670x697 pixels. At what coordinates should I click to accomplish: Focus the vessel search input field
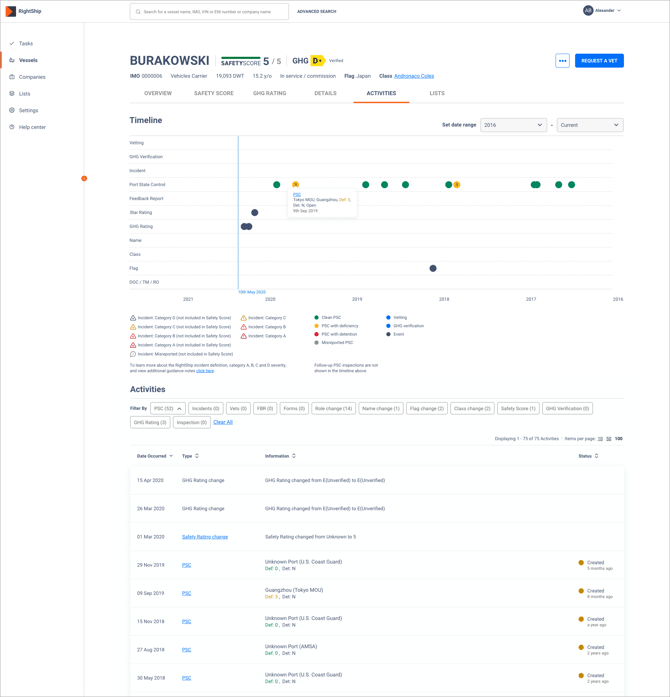click(210, 12)
